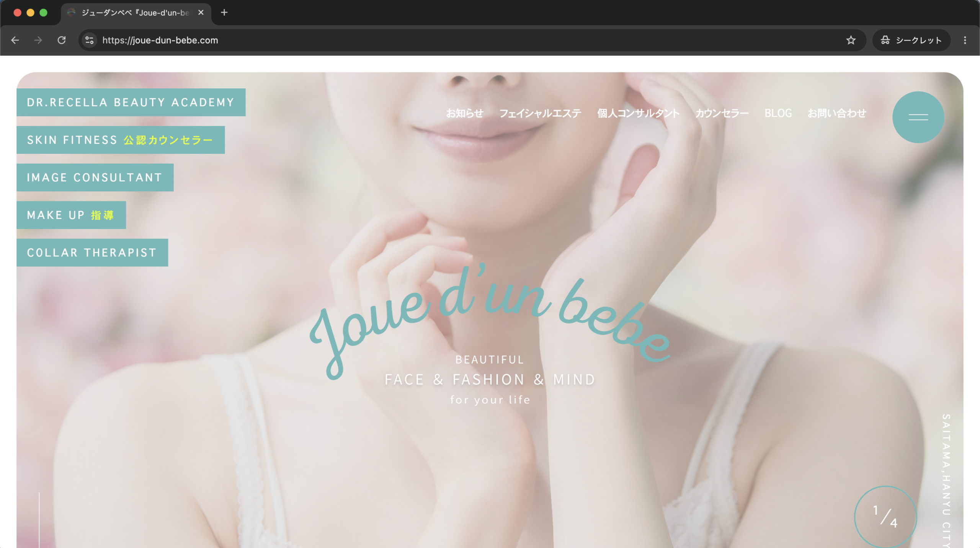The width and height of the screenshot is (980, 548).
Task: Bookmark this page with the star icon
Action: point(851,40)
